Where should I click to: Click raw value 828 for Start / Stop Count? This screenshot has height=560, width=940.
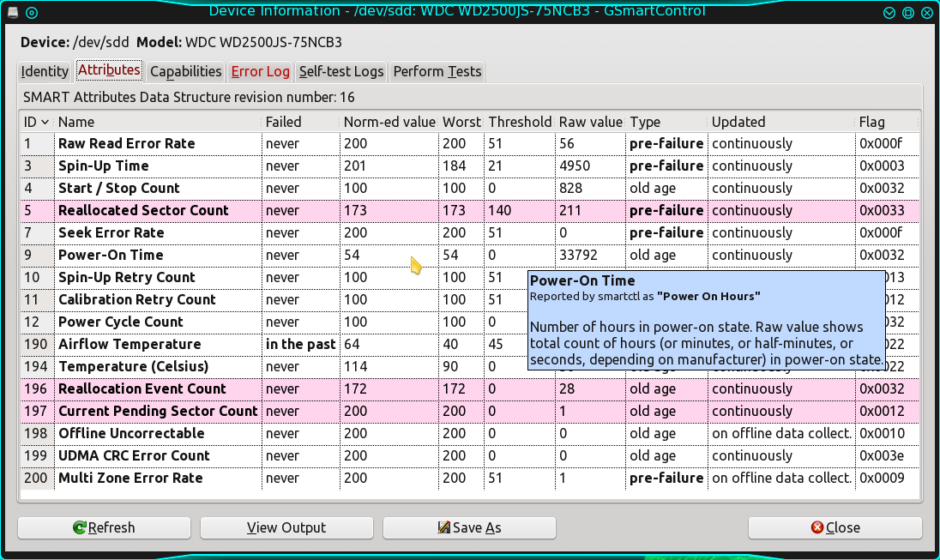pos(570,189)
